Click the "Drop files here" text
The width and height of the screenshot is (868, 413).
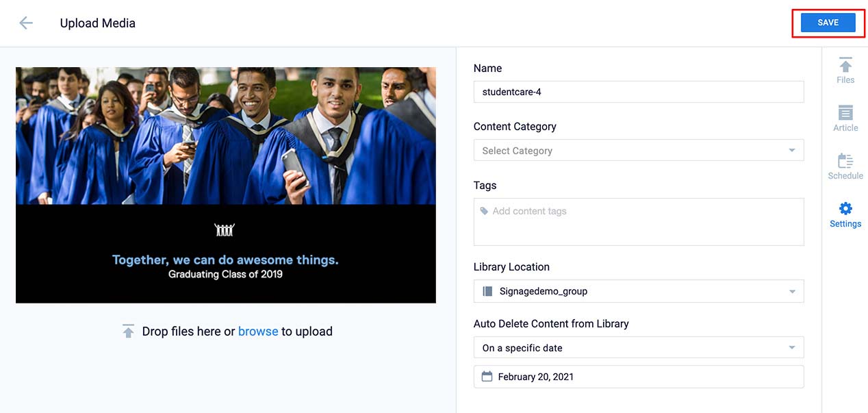(x=181, y=331)
